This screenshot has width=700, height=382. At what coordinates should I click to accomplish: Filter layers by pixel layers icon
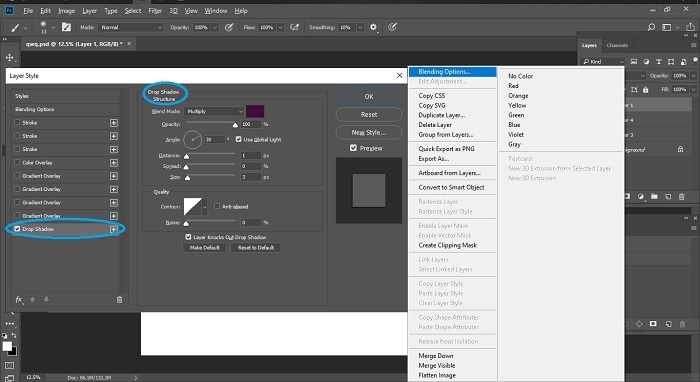[x=633, y=62]
